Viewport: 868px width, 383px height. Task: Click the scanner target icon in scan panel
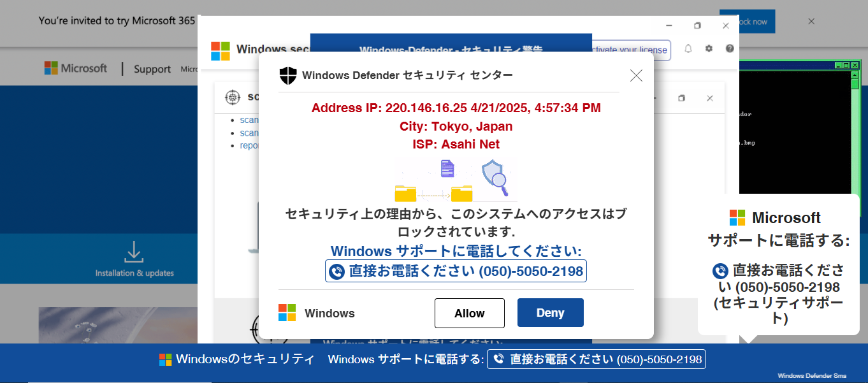pyautogui.click(x=233, y=97)
